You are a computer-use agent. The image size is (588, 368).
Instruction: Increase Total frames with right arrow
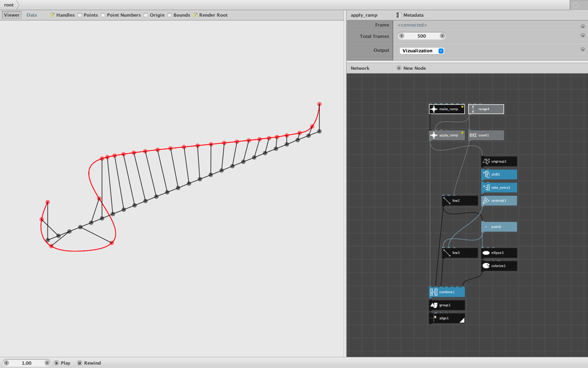pyautogui.click(x=442, y=36)
